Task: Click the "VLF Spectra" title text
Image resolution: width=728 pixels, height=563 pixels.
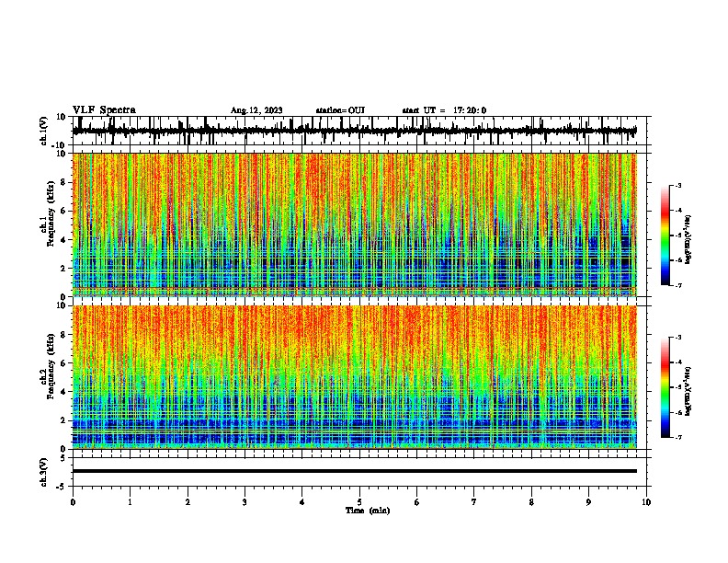Action: coord(104,110)
